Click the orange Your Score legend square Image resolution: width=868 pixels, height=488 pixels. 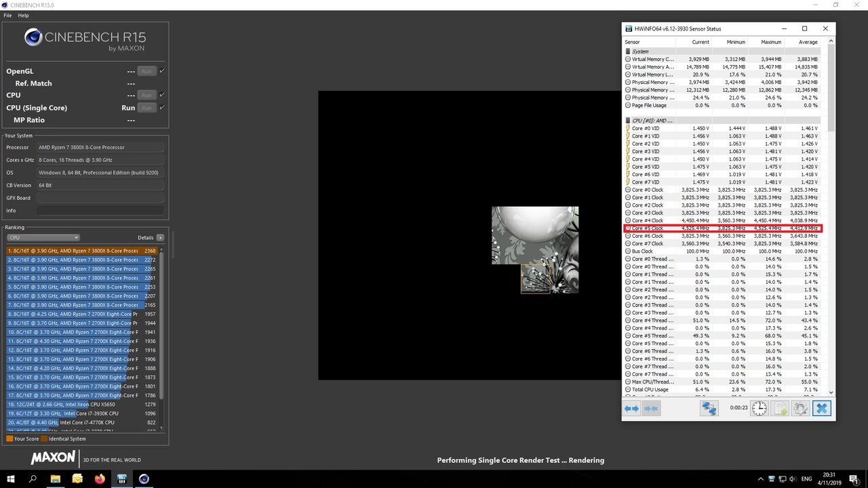(9, 439)
